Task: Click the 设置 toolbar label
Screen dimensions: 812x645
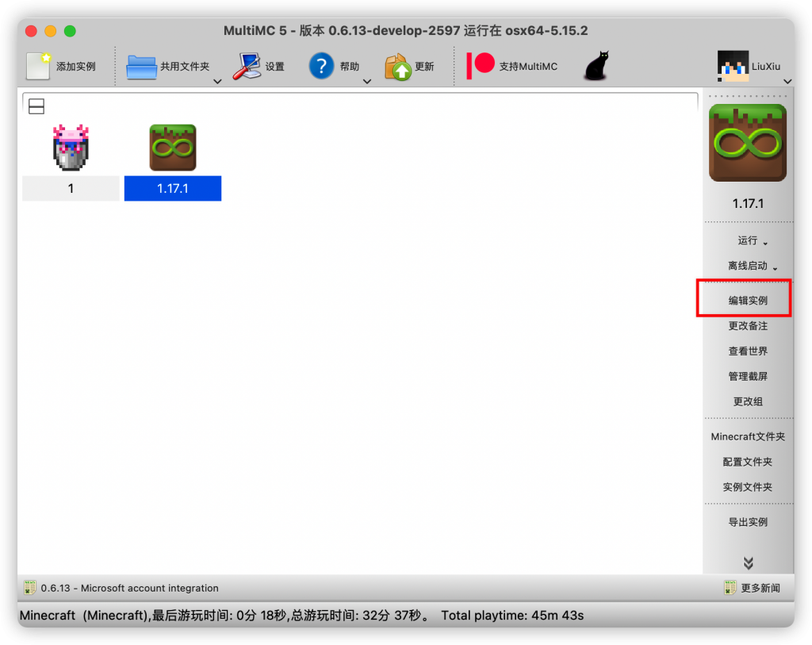Action: [x=275, y=67]
